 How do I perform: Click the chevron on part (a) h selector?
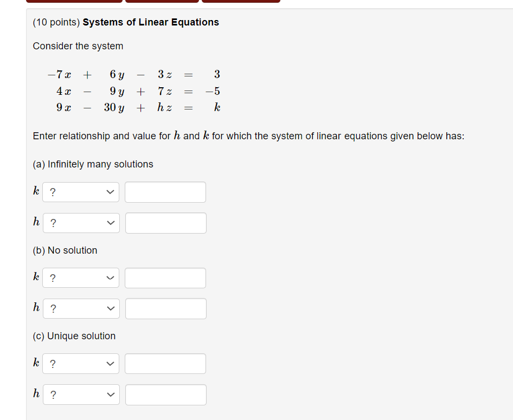click(x=110, y=223)
